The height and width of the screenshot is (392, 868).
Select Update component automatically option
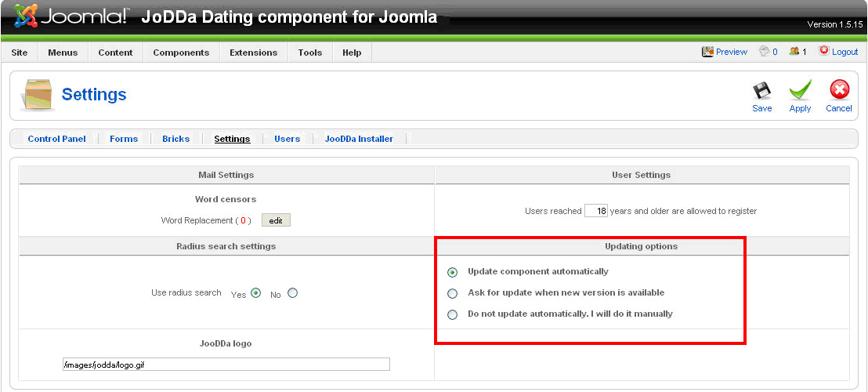452,272
